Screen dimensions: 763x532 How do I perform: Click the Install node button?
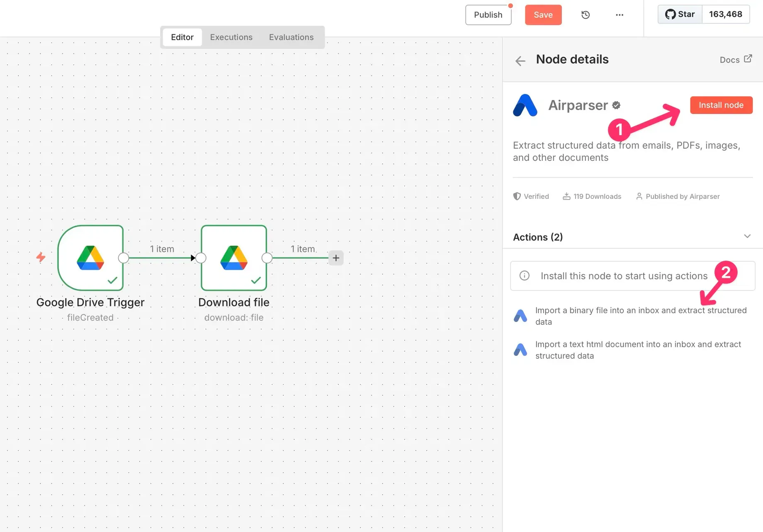[x=721, y=105]
